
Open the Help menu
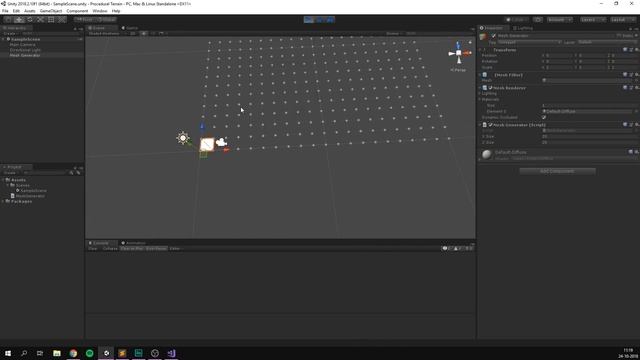click(116, 11)
